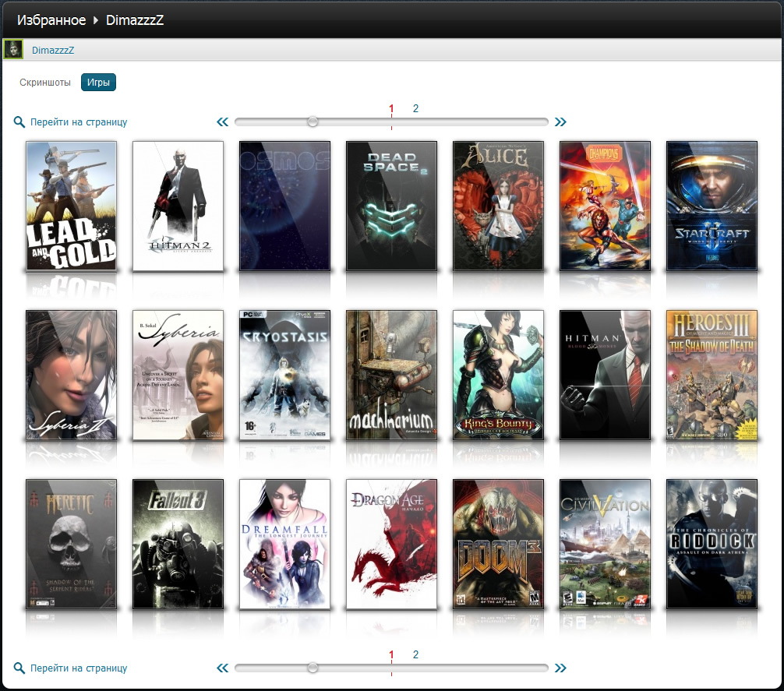784x691 pixels.
Task: Open the Doom 3 cover
Action: (x=498, y=544)
